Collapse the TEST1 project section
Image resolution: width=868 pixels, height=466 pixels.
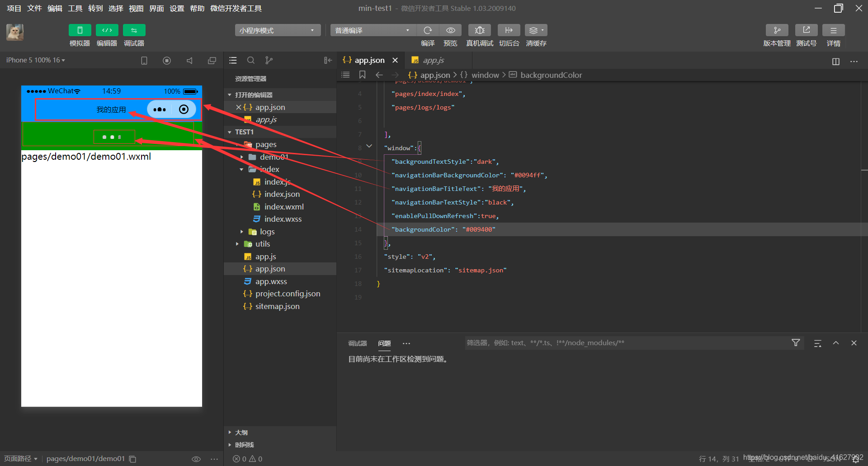pos(230,132)
